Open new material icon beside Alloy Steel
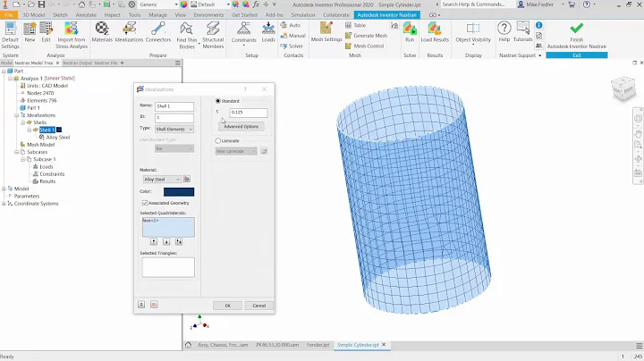This screenshot has width=644, height=361. [x=187, y=180]
